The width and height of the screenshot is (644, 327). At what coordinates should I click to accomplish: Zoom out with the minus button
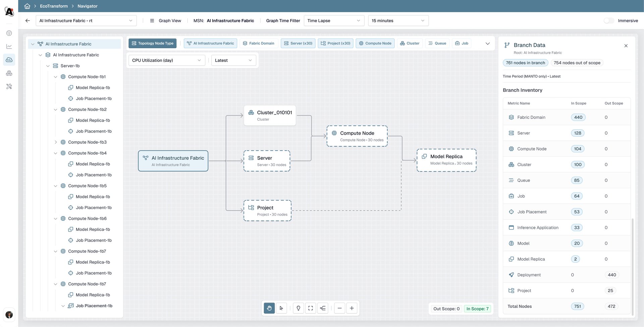[x=339, y=308]
